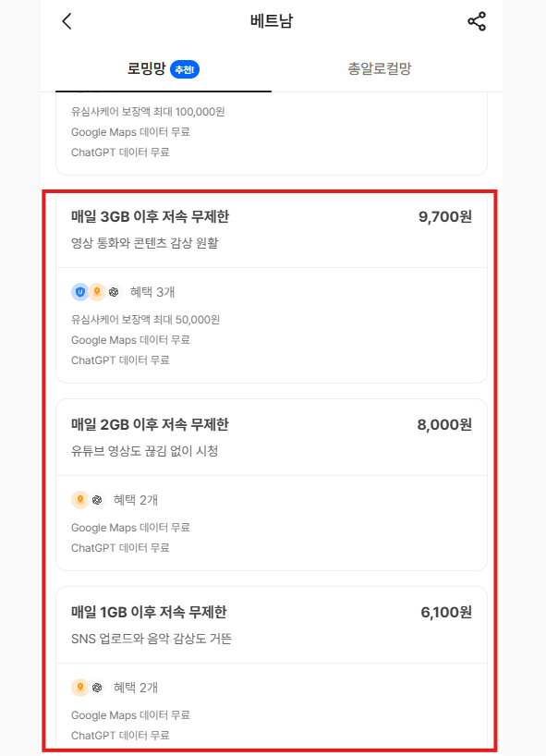Open 혜택 2개 benefits in 1GB plan
The image size is (546, 756).
pos(136,688)
